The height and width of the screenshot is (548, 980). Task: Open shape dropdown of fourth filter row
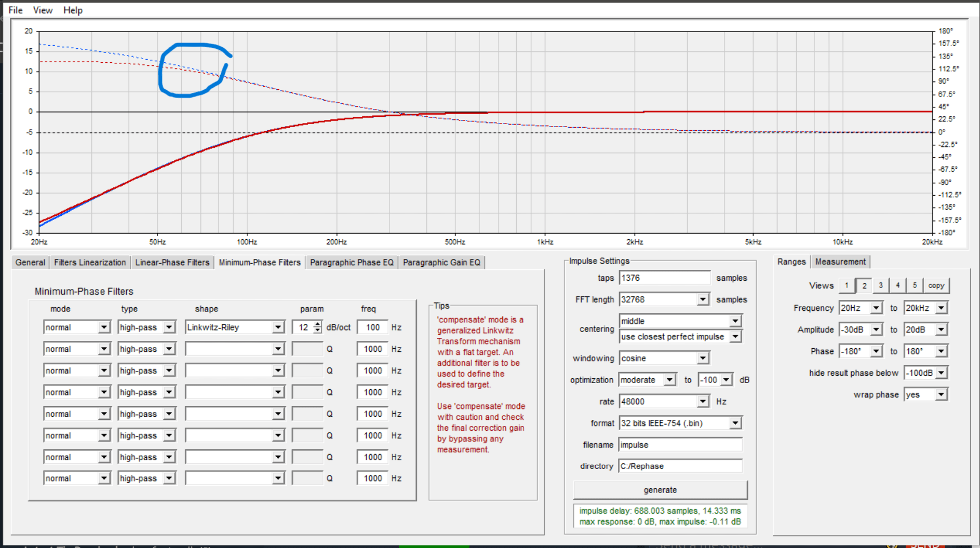coord(278,392)
